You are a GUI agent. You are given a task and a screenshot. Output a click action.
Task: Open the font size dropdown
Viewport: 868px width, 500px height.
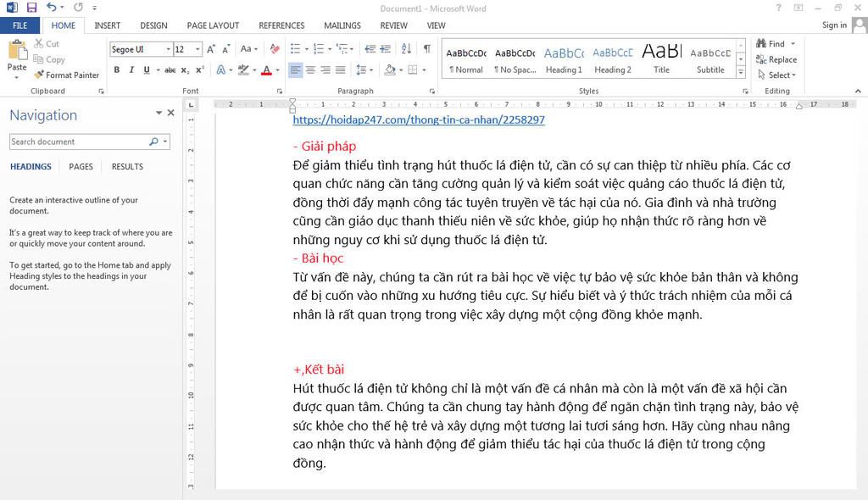tap(198, 49)
